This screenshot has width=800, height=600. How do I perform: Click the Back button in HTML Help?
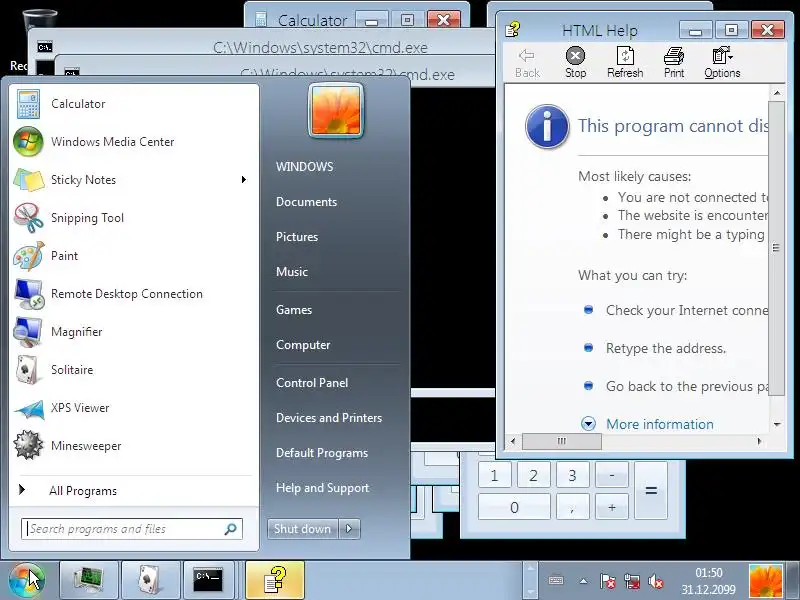tap(528, 63)
